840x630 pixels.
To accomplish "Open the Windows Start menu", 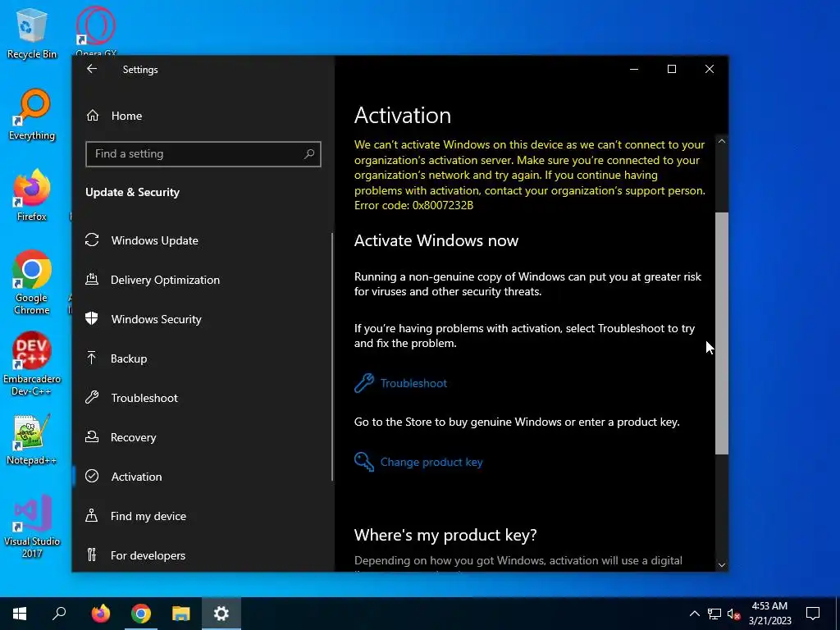I will coord(20,614).
